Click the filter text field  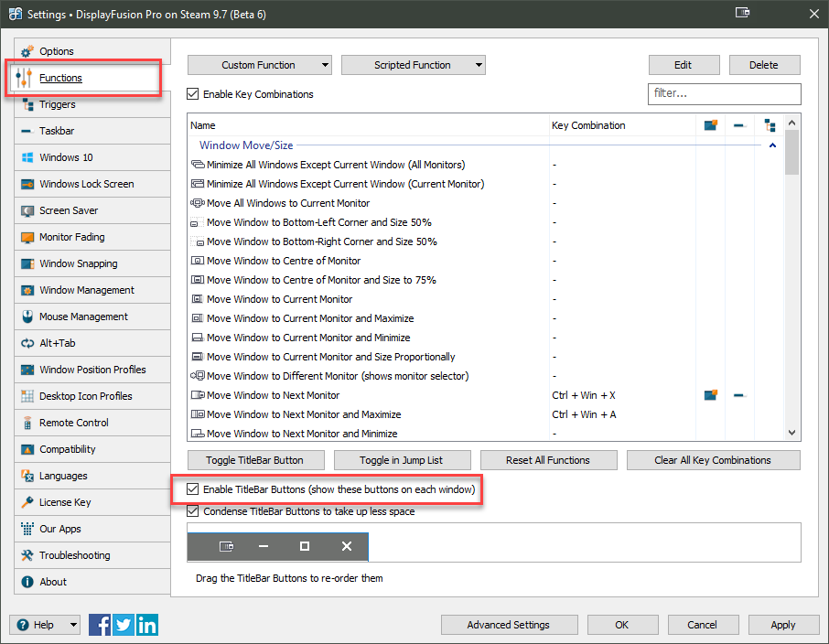click(x=724, y=93)
